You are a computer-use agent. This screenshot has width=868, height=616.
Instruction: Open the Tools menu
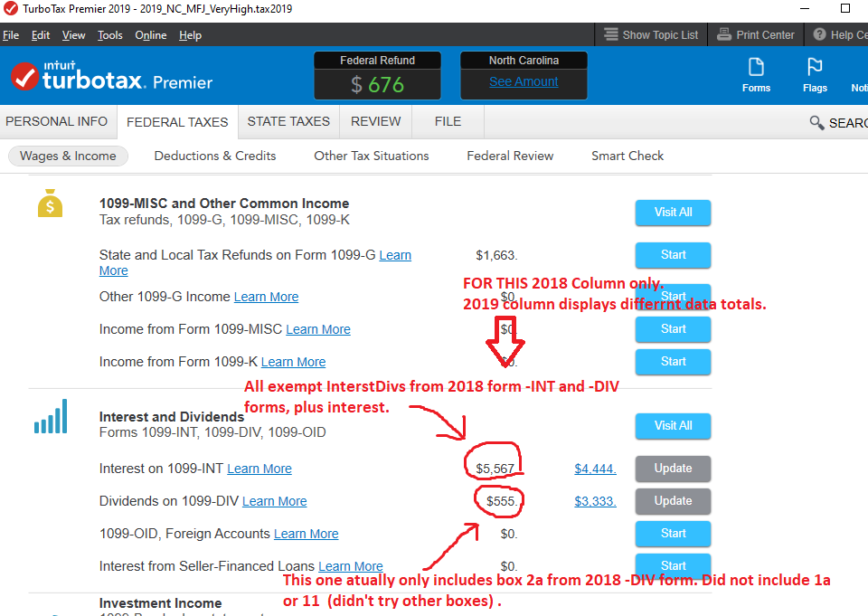point(109,35)
